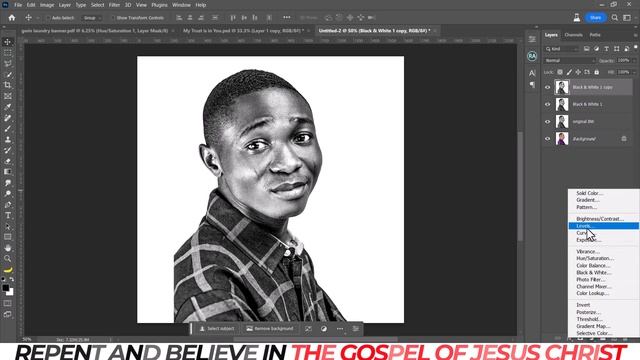
Task: Select the Move tool in the toolbar
Action: click(7, 42)
